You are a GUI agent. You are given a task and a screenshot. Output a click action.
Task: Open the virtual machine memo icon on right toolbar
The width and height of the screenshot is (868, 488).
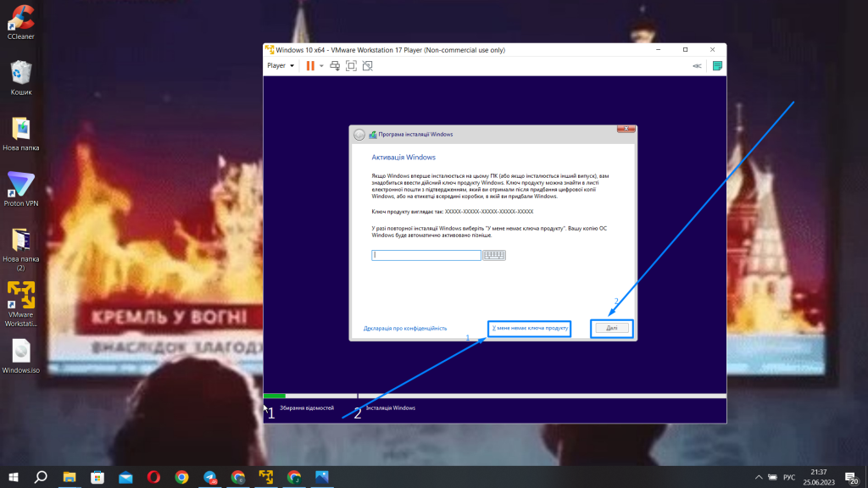click(x=717, y=64)
